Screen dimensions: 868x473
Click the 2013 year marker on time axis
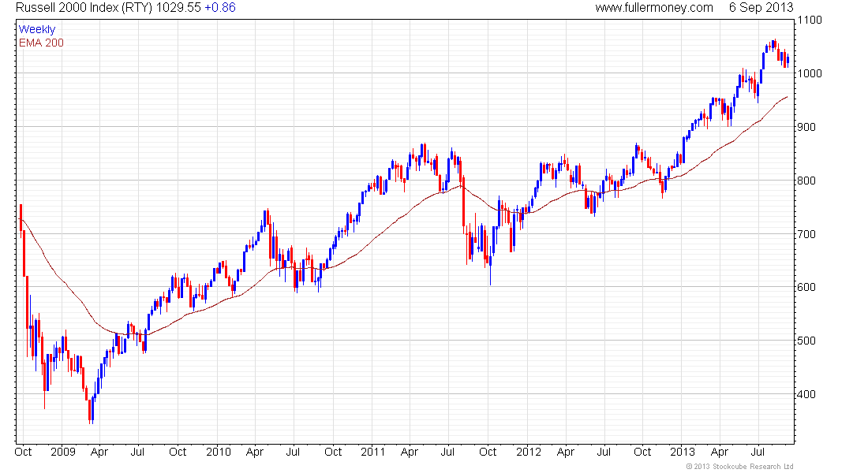(683, 452)
